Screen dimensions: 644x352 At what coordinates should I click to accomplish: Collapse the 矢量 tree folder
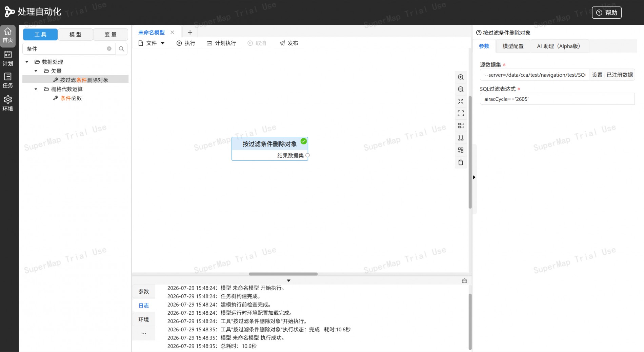(x=36, y=71)
